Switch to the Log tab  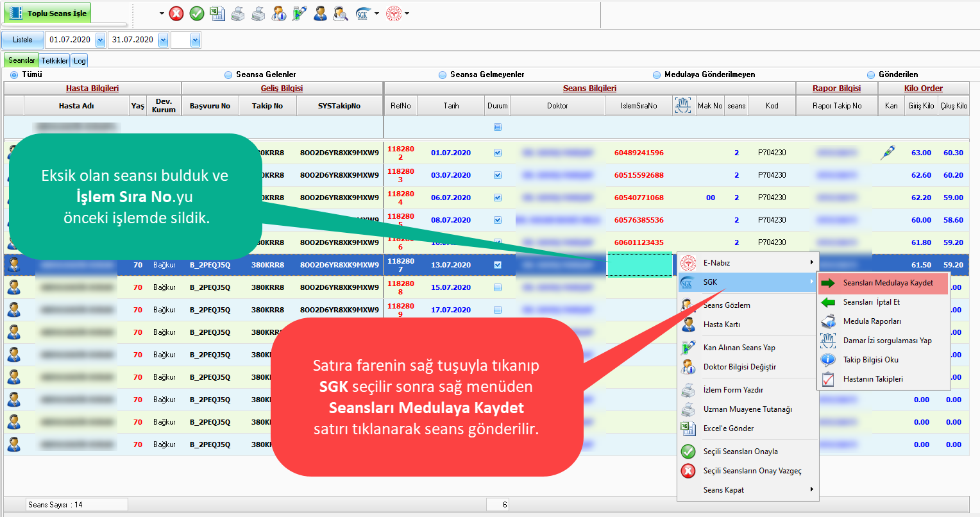80,61
